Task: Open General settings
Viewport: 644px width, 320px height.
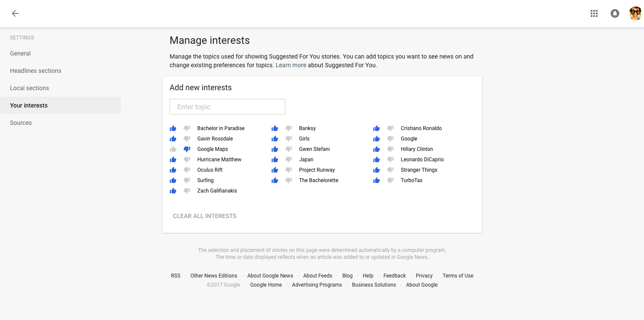Action: point(20,53)
